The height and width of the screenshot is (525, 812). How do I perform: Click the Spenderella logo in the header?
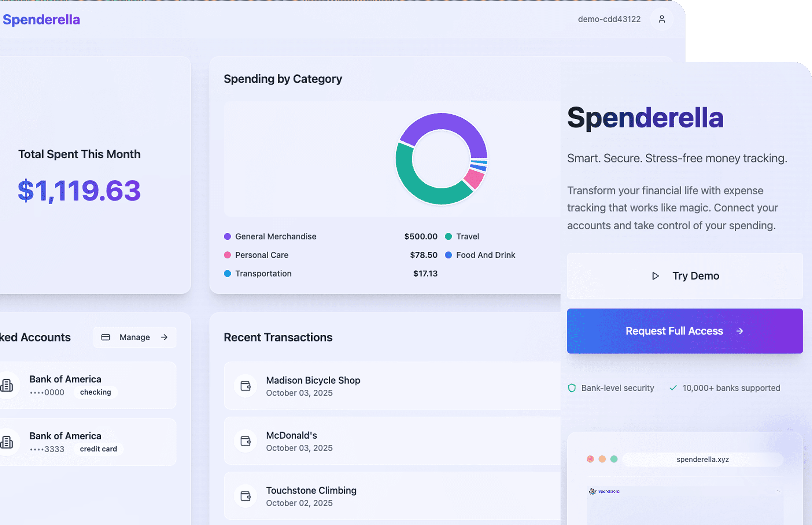[x=41, y=19]
